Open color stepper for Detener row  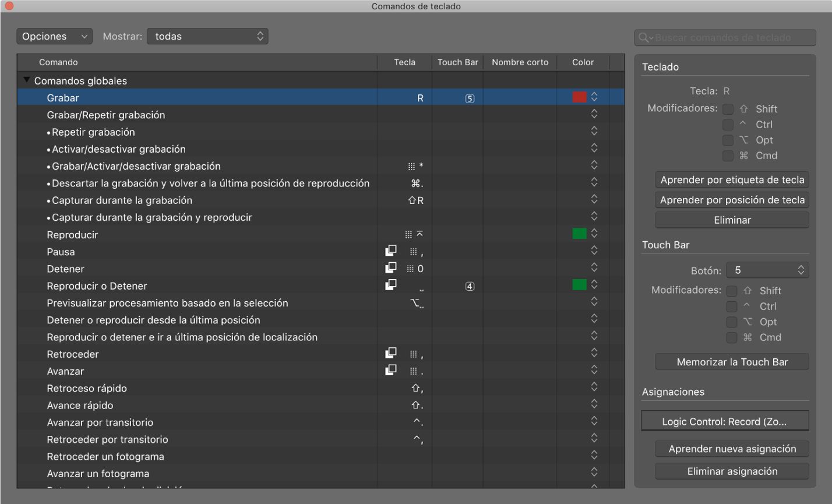click(594, 267)
